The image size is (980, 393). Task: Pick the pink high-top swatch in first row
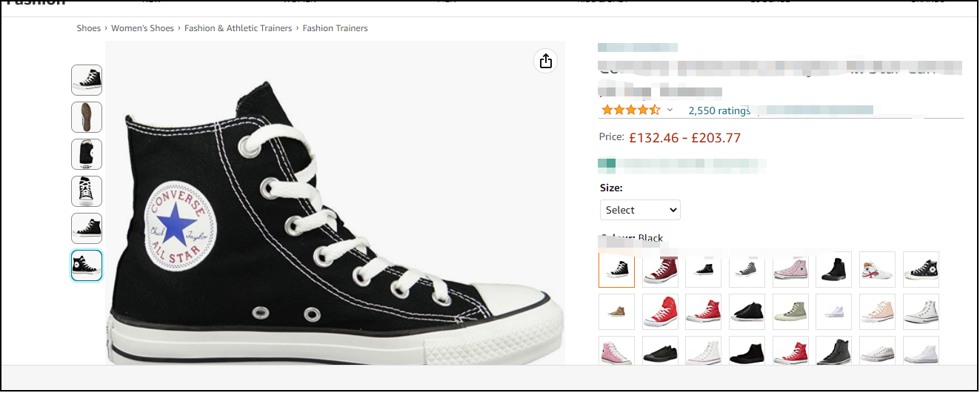790,270
